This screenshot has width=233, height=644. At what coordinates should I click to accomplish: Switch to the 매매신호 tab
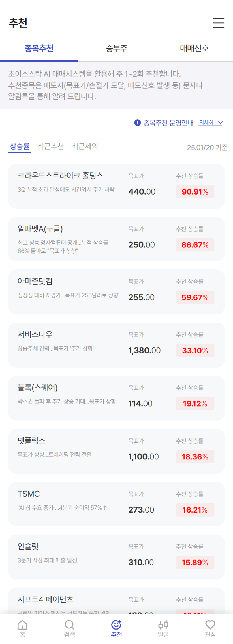click(x=194, y=48)
